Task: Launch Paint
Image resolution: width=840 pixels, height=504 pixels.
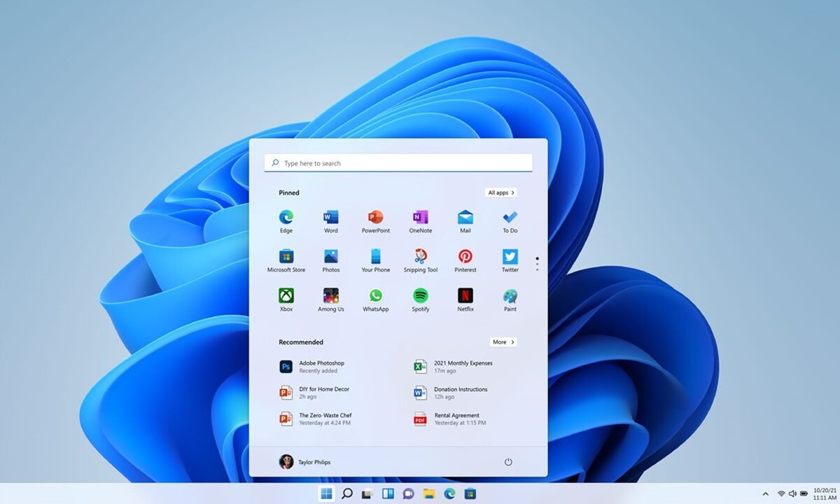Action: point(510,297)
